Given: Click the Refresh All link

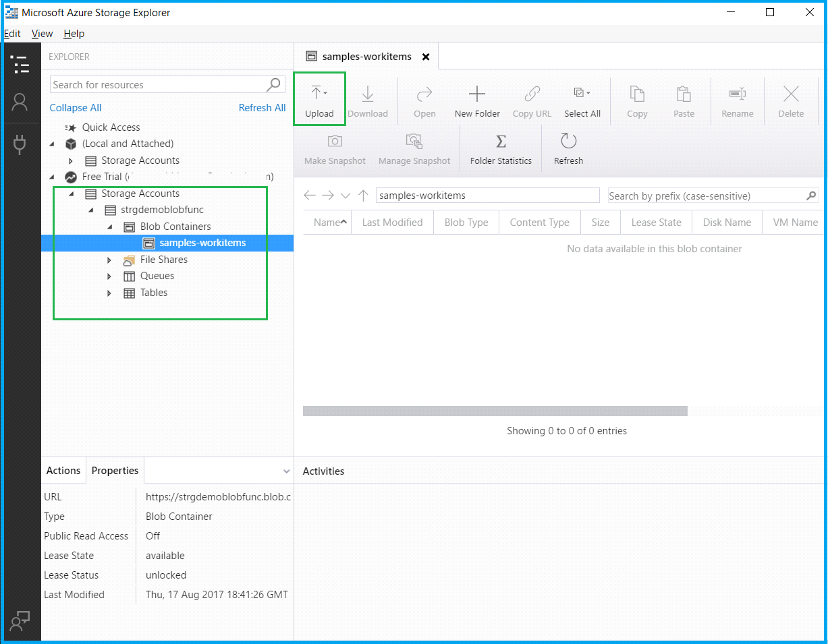Looking at the screenshot, I should tap(263, 108).
